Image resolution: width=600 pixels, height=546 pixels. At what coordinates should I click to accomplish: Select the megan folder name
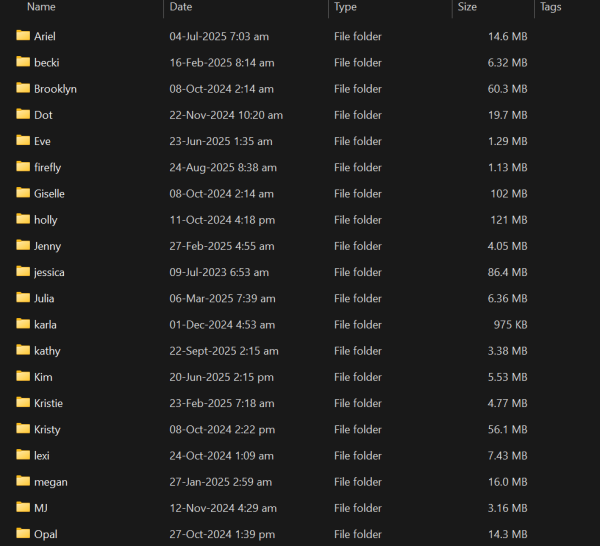coord(50,482)
